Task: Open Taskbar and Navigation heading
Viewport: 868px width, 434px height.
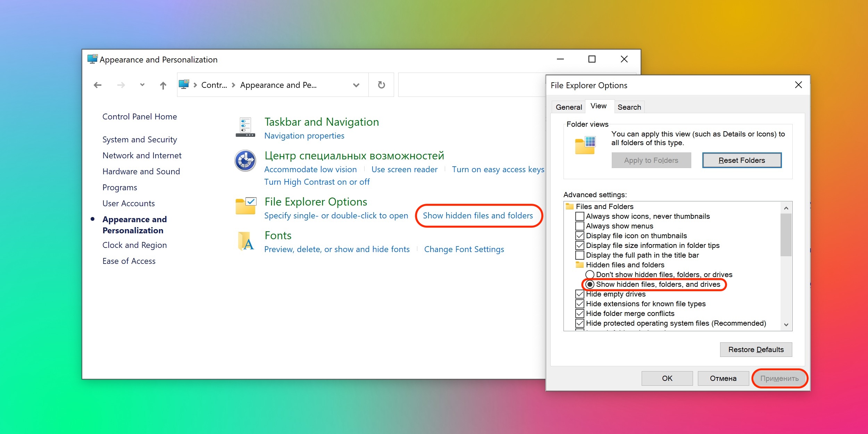Action: point(322,122)
